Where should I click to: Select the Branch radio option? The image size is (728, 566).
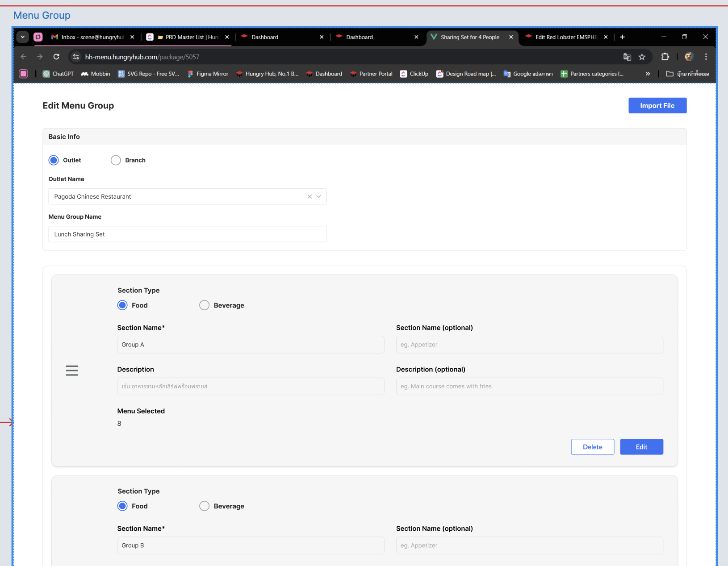point(116,160)
